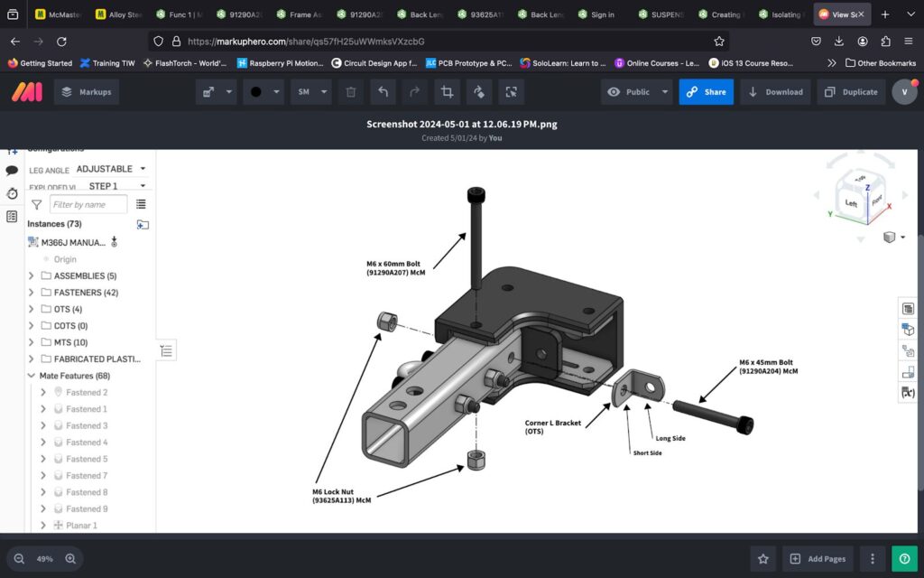The image size is (924, 578).
Task: Click the redo arrow icon
Action: pyautogui.click(x=415, y=92)
